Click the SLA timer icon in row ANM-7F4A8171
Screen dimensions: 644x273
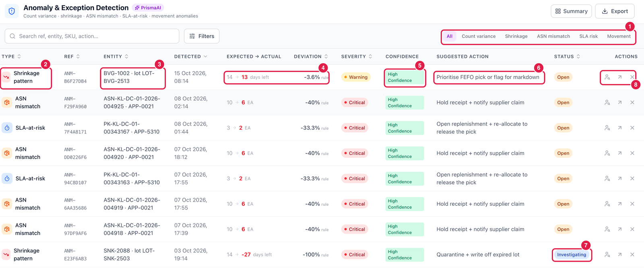pyautogui.click(x=7, y=128)
